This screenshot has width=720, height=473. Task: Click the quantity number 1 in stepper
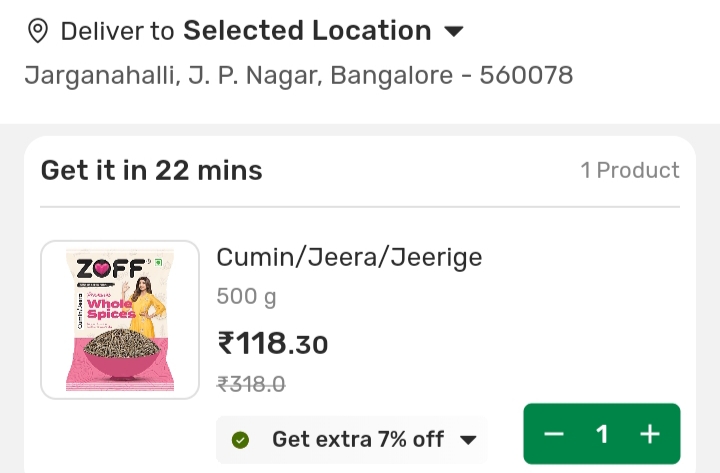602,434
